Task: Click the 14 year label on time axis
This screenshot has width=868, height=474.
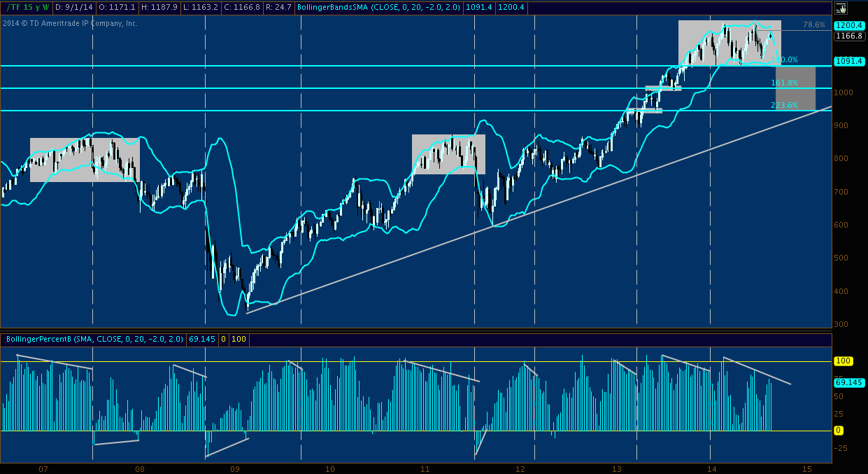Action: tap(711, 468)
